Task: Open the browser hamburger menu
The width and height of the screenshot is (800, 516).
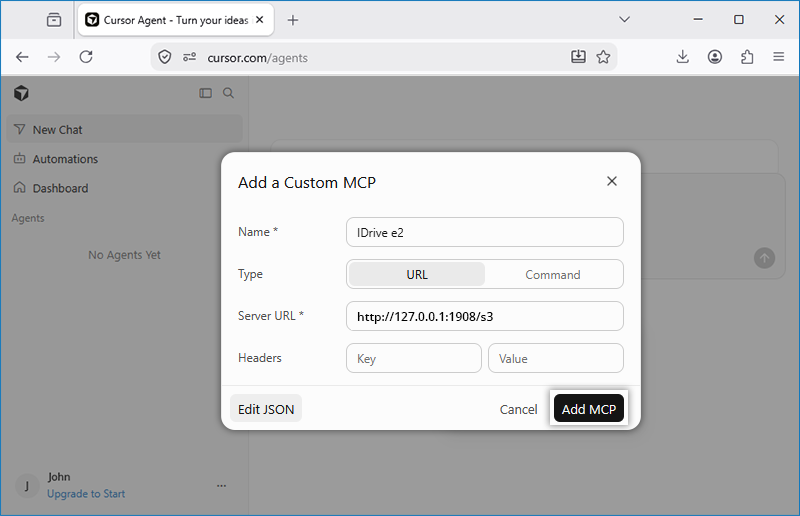Action: [x=779, y=57]
